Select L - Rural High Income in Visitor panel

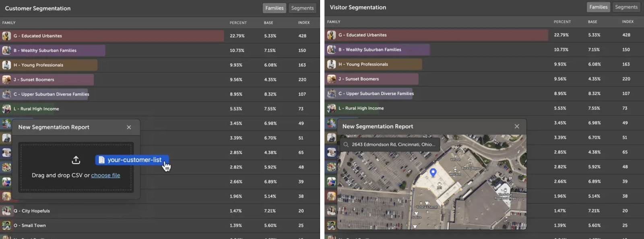pos(484,108)
